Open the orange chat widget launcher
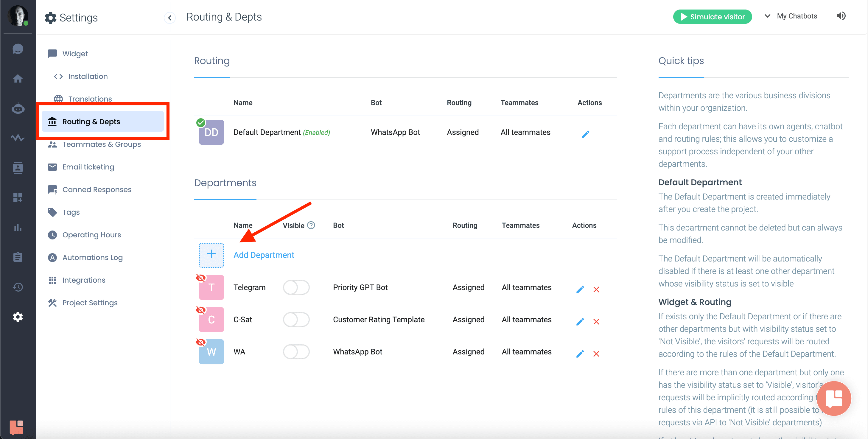 834,398
